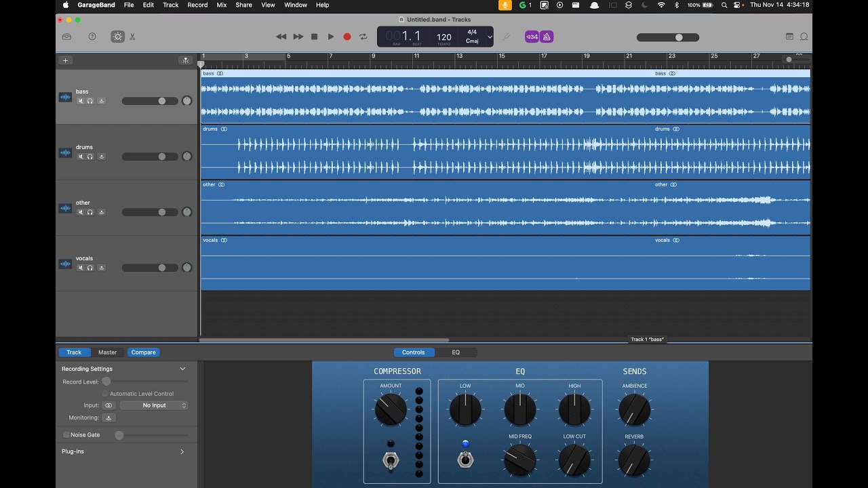Toggle input monitoring on other track
This screenshot has width=868, height=488.
[102, 212]
